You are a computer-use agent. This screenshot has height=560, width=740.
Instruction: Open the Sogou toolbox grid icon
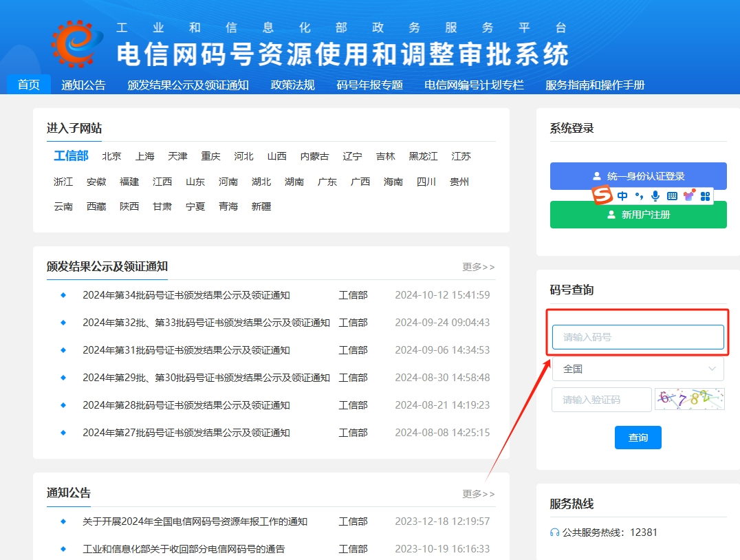tap(705, 196)
